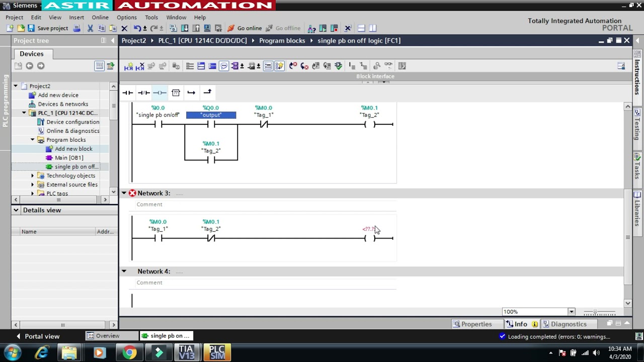
Task: Collapse Project2 tree node
Action: click(16, 86)
